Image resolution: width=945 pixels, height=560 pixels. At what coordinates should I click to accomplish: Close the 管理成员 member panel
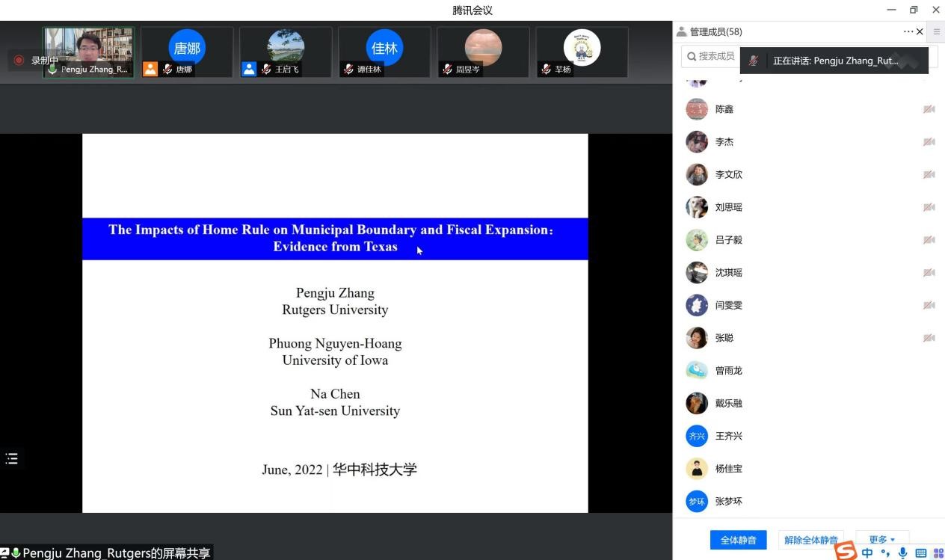(x=920, y=31)
